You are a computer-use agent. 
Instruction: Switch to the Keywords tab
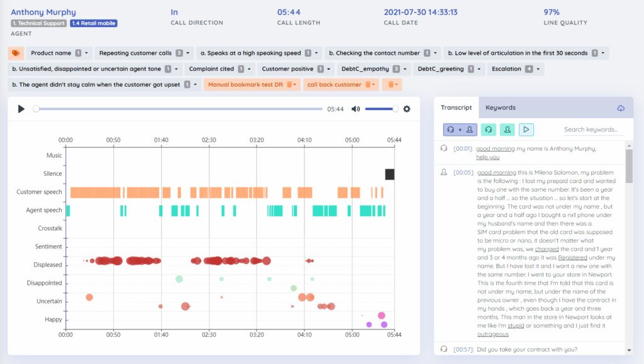501,108
